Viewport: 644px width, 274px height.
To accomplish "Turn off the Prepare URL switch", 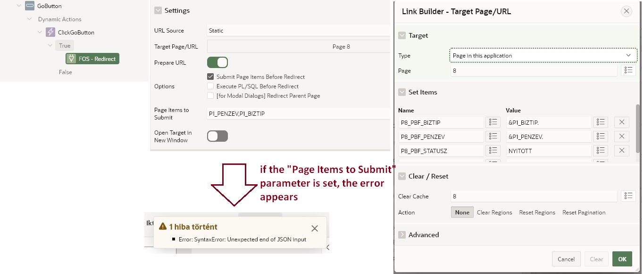I will pyautogui.click(x=217, y=63).
